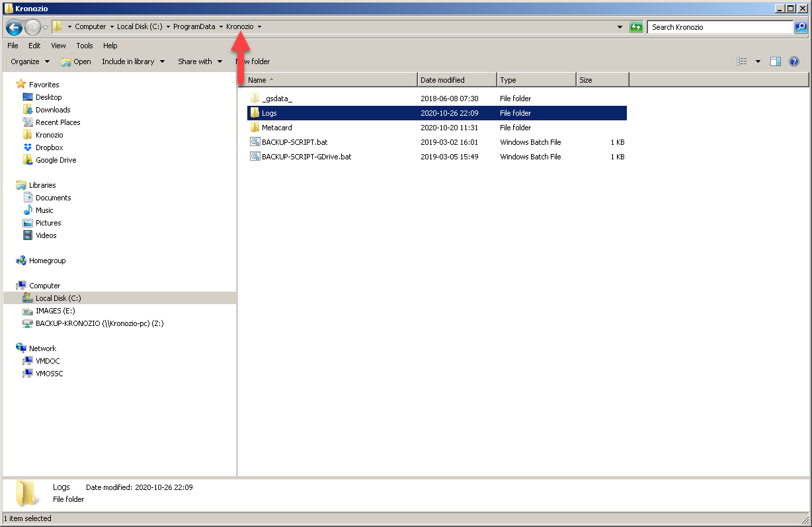Click the Metacard folder icon

255,128
